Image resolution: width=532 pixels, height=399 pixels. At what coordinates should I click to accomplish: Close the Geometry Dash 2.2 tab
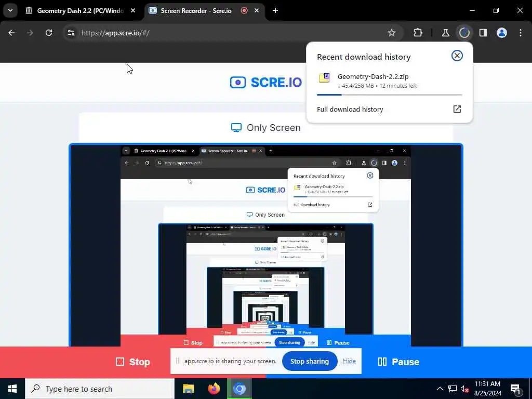pos(133,10)
